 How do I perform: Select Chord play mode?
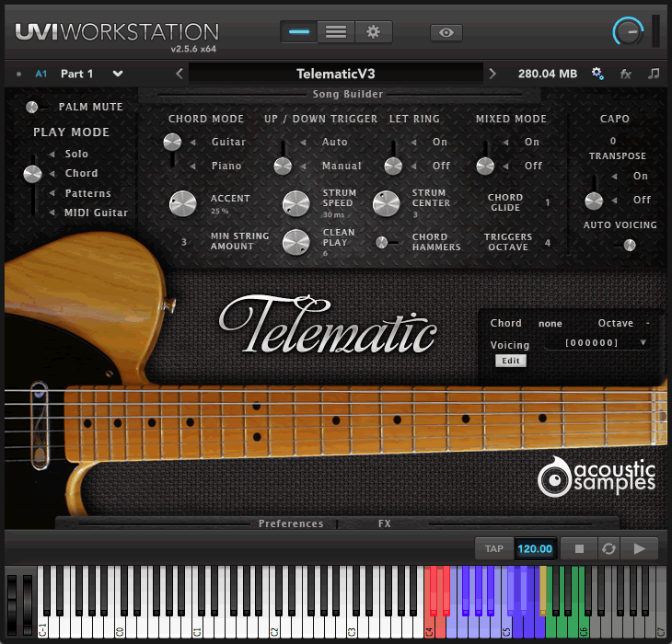tap(81, 173)
